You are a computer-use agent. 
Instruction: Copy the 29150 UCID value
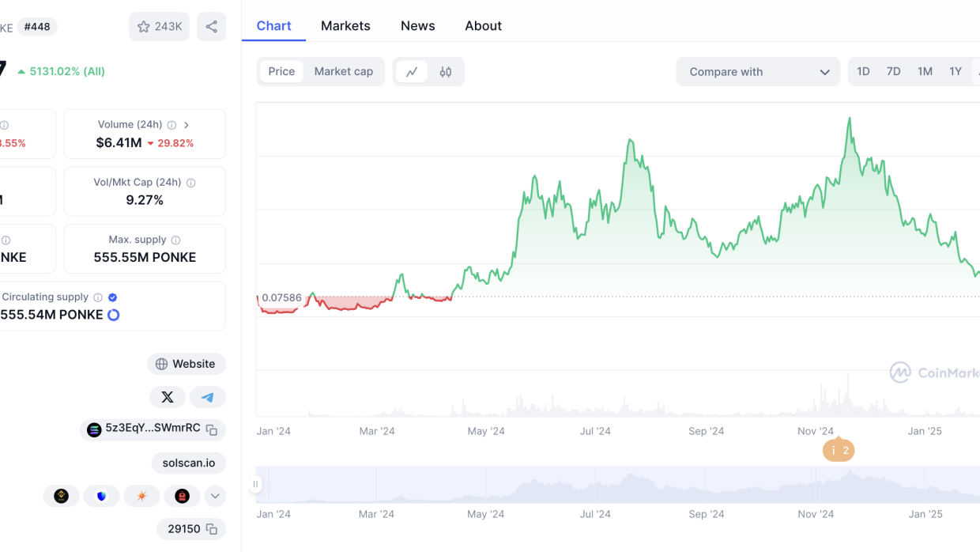point(212,529)
